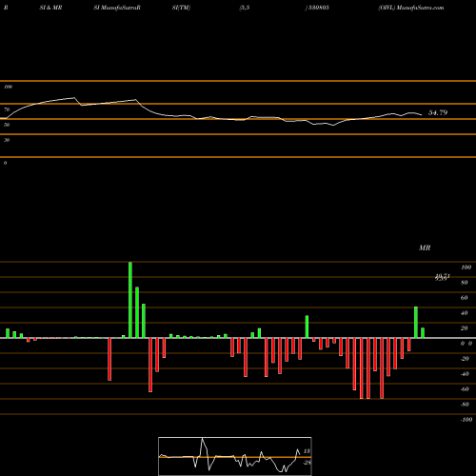
Task: Click the 539803 code in header
Action: click(x=318, y=8)
